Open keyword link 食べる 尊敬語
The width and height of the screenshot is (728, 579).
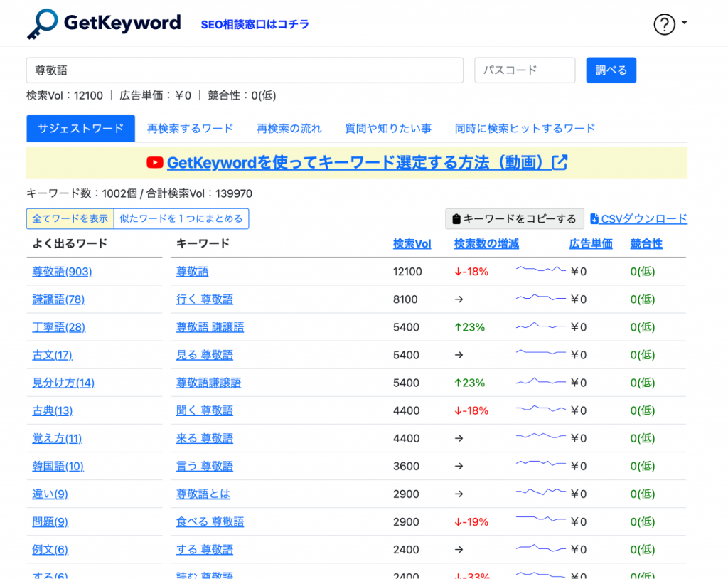210,522
